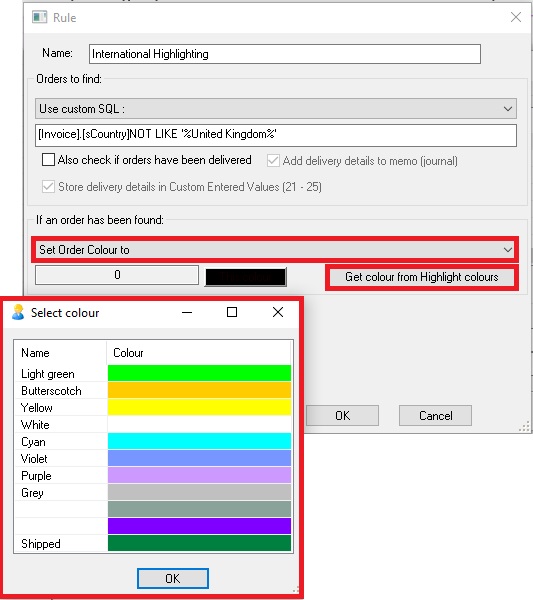Expand the Set Order Colour to dropdown

tap(276, 250)
